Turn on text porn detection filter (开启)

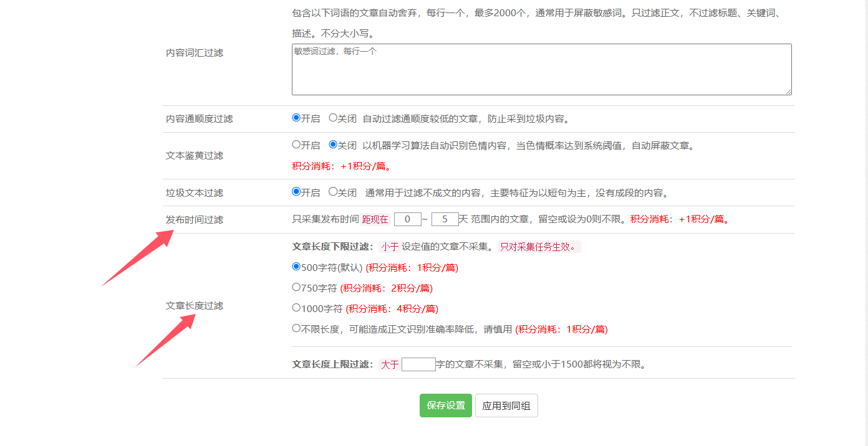[296, 145]
